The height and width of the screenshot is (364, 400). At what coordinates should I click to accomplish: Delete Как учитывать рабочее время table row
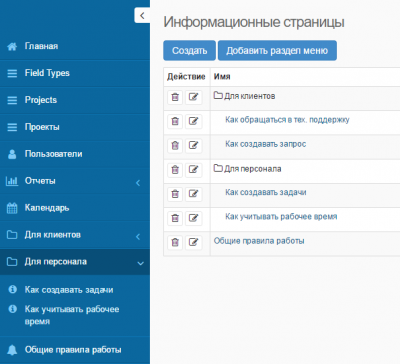click(x=175, y=218)
